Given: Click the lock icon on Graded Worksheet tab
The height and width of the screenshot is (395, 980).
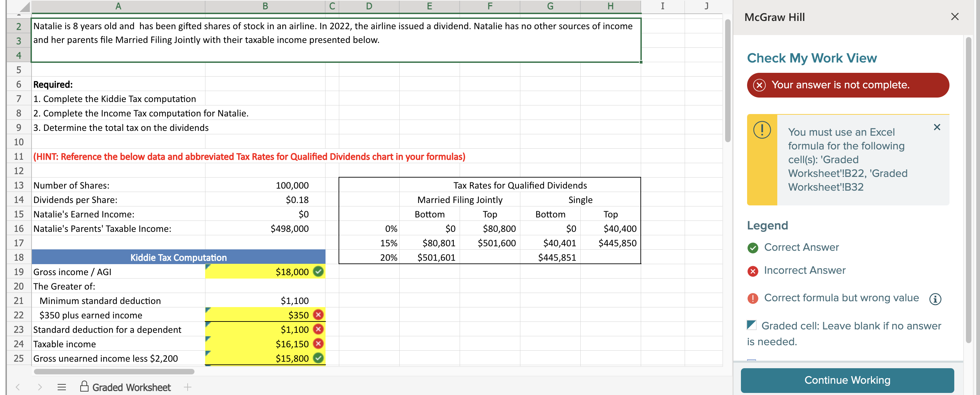Looking at the screenshot, I should click(84, 387).
